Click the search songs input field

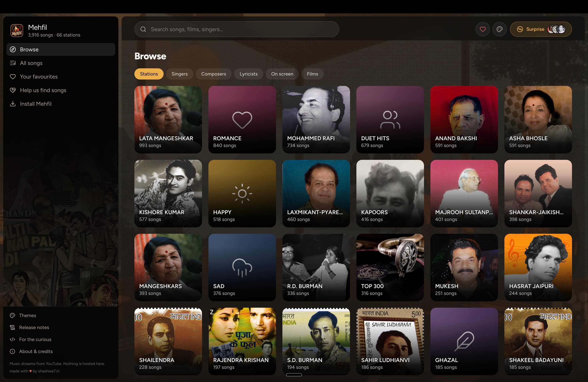click(x=236, y=29)
